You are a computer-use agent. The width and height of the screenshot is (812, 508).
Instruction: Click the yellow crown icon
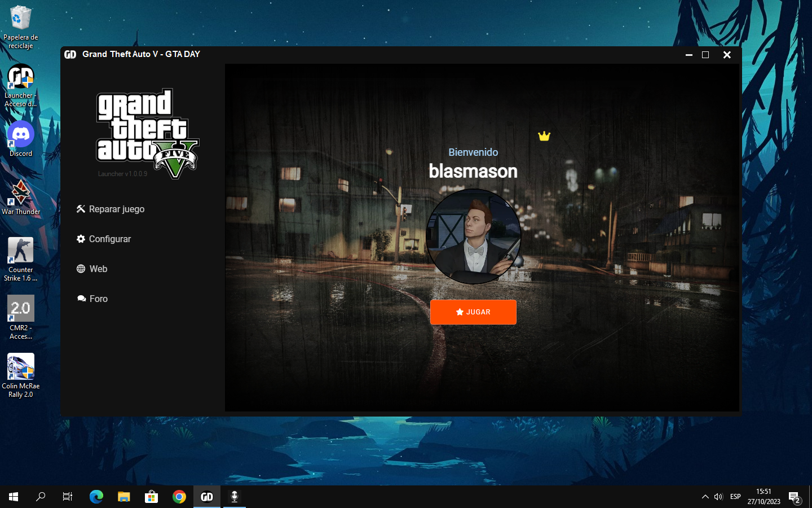(544, 136)
